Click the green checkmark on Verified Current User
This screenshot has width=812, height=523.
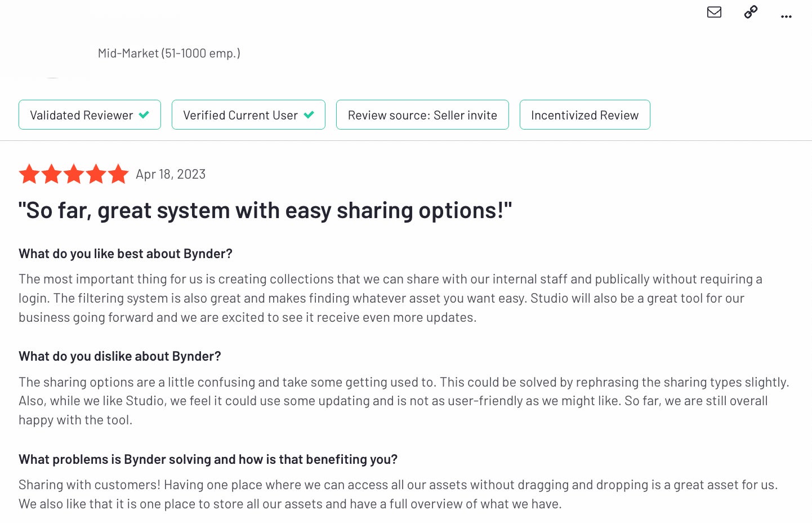click(309, 114)
